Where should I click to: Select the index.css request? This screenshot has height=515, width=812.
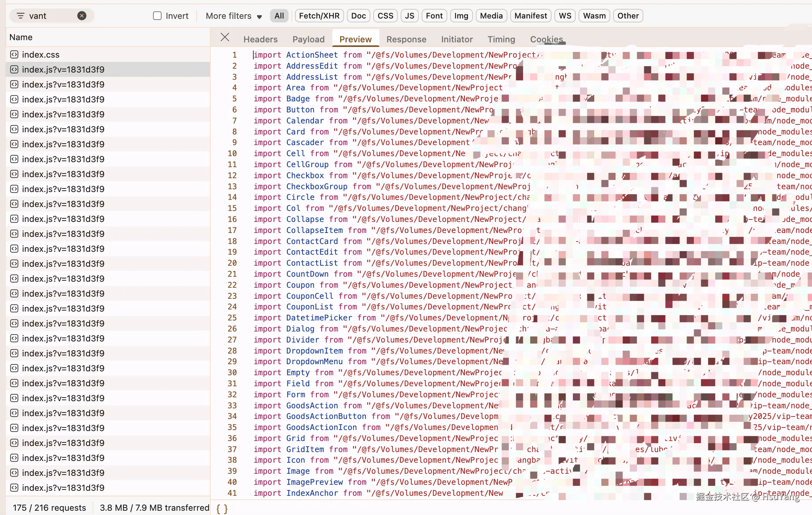click(41, 55)
